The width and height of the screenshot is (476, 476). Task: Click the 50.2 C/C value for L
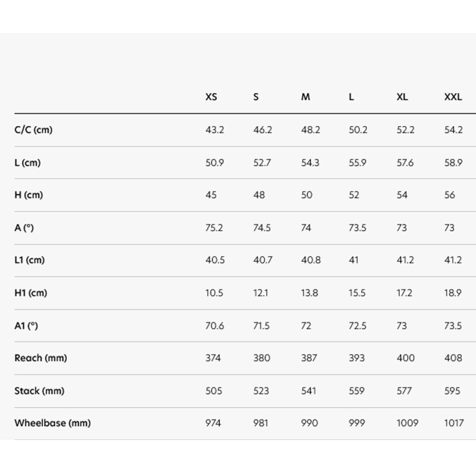click(358, 130)
